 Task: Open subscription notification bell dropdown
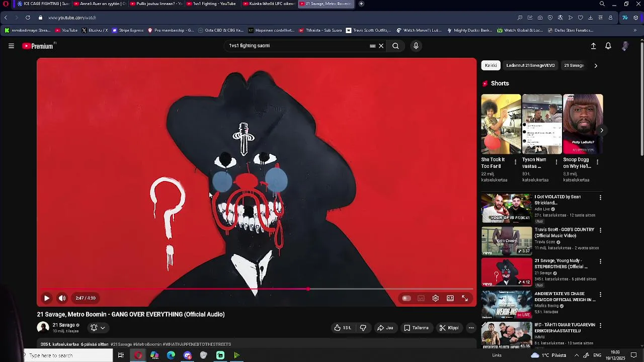[98, 328]
